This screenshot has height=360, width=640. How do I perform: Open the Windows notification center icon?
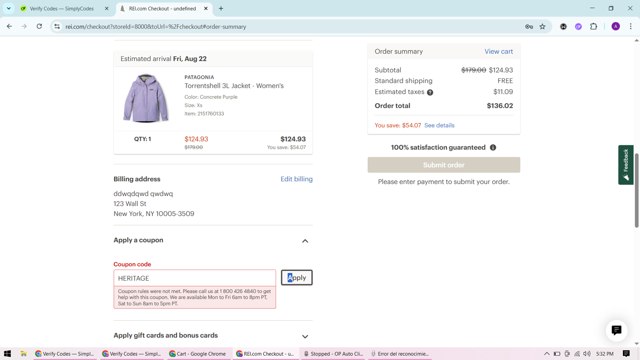[x=626, y=353]
